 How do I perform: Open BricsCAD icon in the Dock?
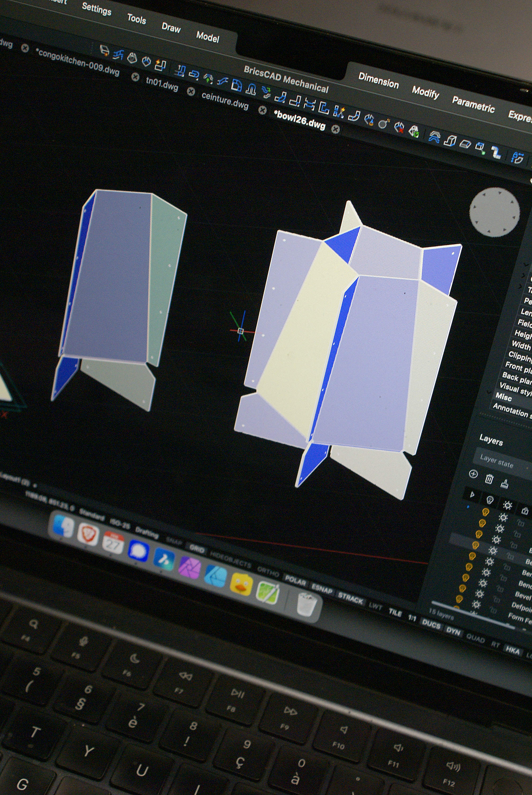pyautogui.click(x=164, y=559)
